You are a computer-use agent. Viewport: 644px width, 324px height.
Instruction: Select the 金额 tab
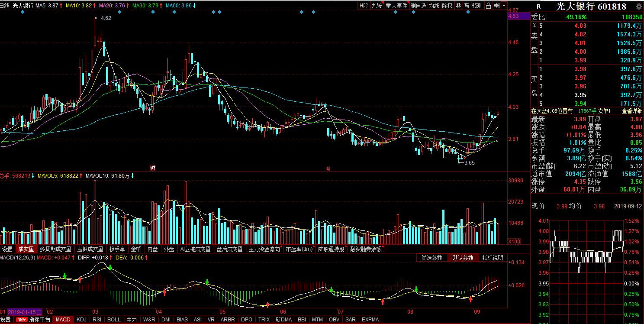click(x=136, y=249)
